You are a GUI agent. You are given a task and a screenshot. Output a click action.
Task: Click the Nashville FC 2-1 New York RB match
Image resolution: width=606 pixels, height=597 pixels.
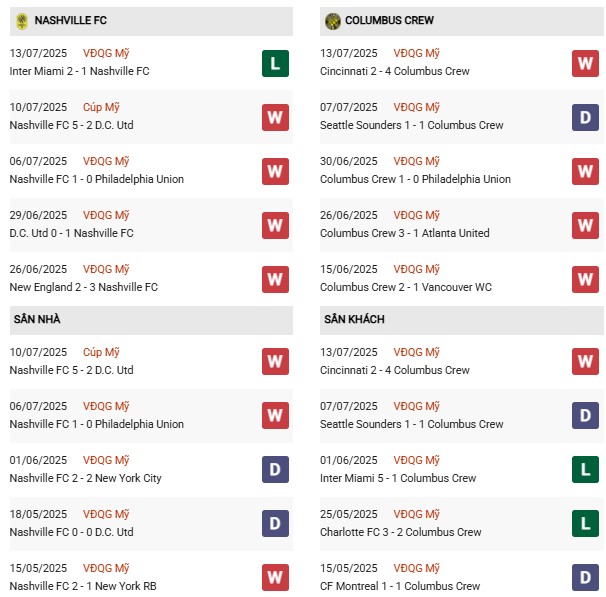pyautogui.click(x=82, y=586)
